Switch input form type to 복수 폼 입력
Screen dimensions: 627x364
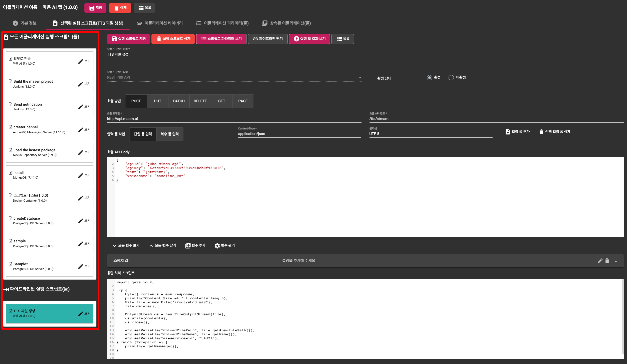click(170, 134)
